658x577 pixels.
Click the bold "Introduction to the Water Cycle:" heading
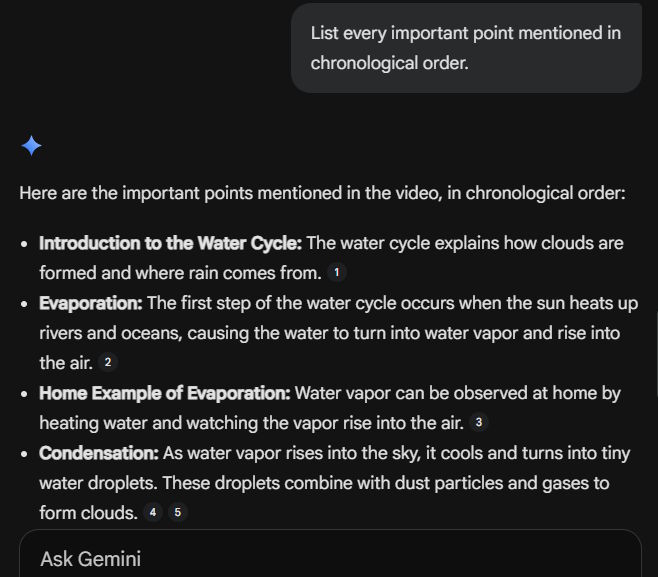point(170,243)
